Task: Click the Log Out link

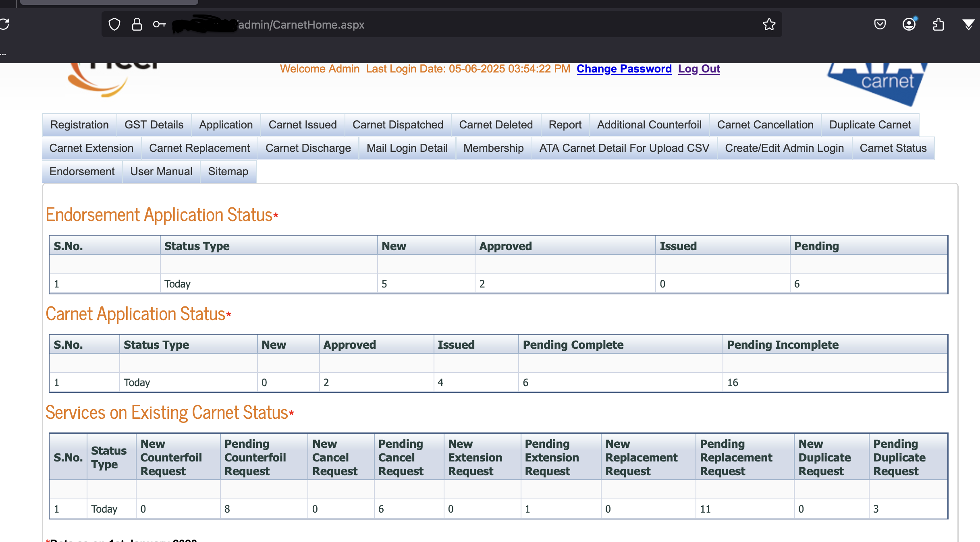Action: click(x=699, y=68)
